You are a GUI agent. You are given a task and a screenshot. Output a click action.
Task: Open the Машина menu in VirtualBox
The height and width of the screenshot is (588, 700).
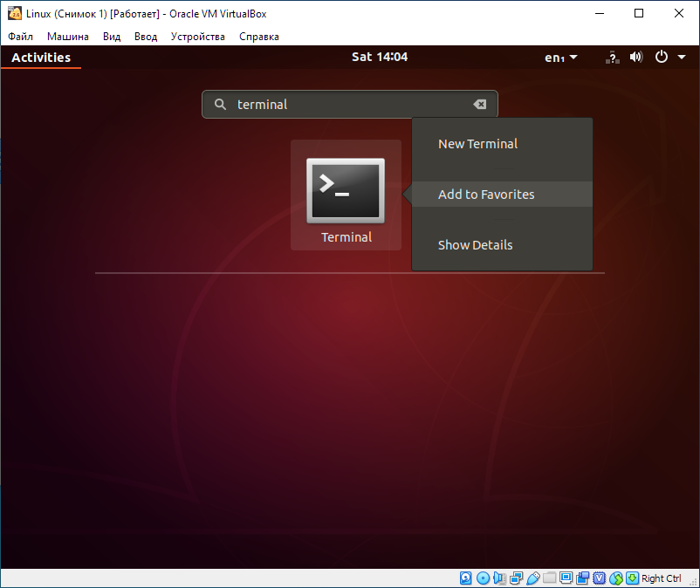[x=67, y=37]
